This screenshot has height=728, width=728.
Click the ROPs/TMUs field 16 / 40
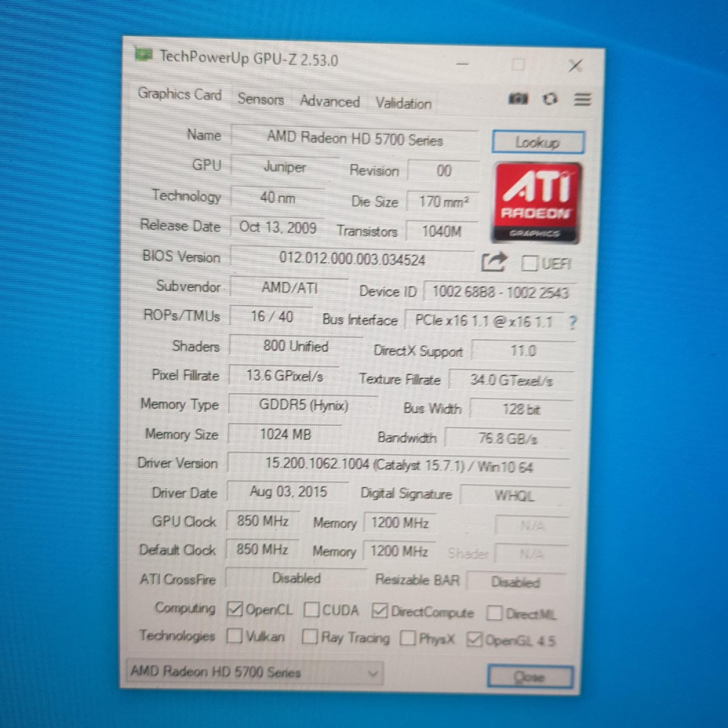coord(272,317)
